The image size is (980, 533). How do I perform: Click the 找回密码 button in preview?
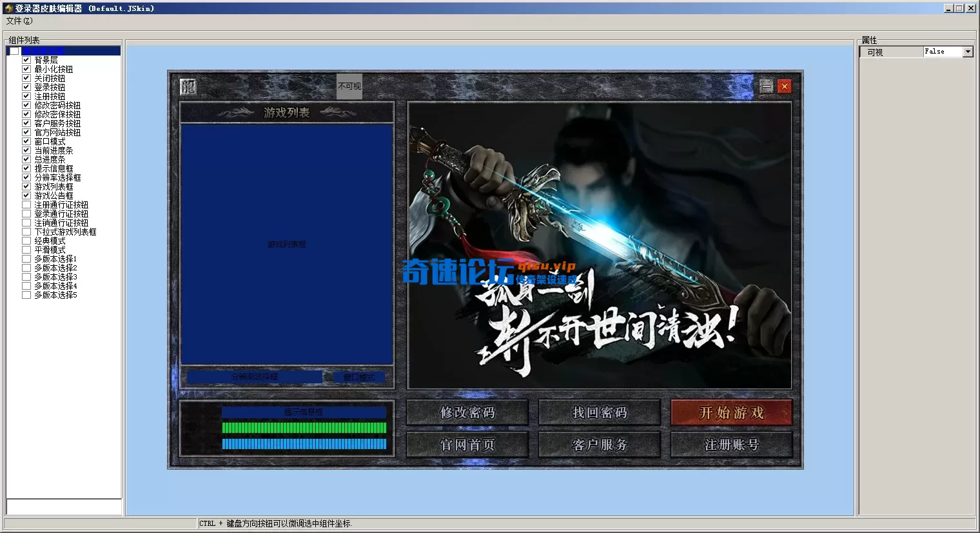(x=599, y=412)
